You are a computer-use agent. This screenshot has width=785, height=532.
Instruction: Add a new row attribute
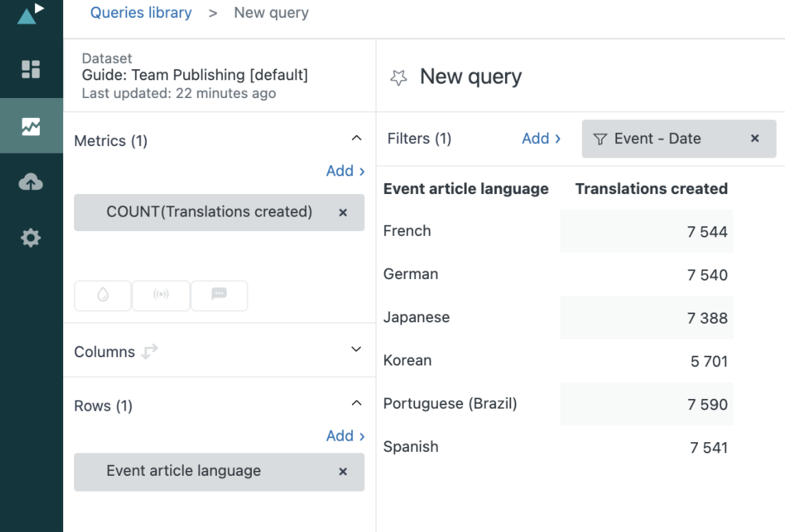click(x=345, y=436)
